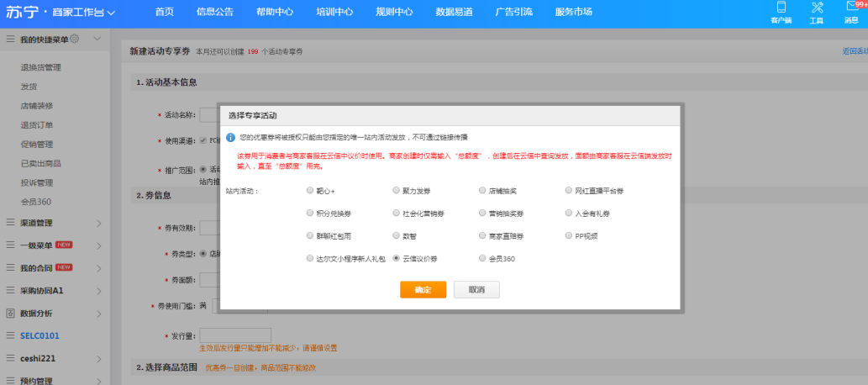Image resolution: width=868 pixels, height=385 pixels.
Task: Open 广告引流 in the top navigation
Action: 513,12
